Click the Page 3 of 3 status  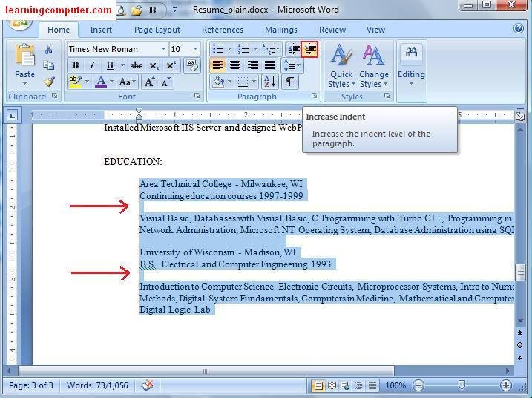pos(31,385)
